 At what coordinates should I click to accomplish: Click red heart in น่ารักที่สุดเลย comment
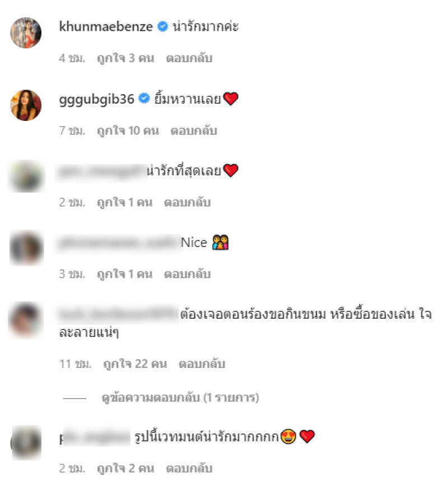[x=231, y=170]
